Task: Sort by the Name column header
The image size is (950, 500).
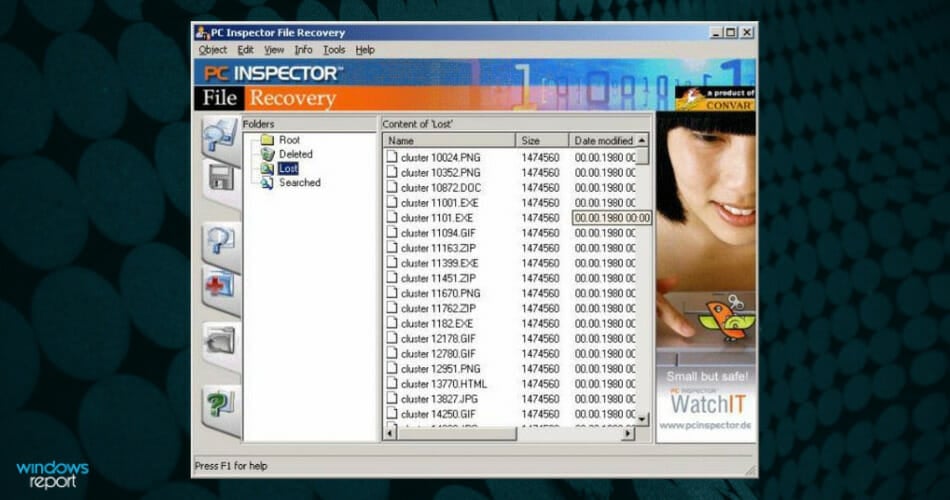Action: 449,141
